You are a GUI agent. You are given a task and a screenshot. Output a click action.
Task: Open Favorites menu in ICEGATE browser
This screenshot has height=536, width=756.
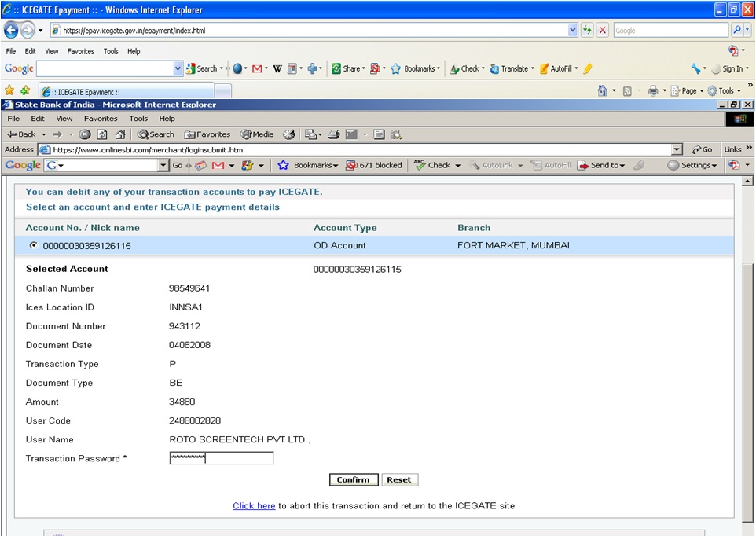point(80,51)
